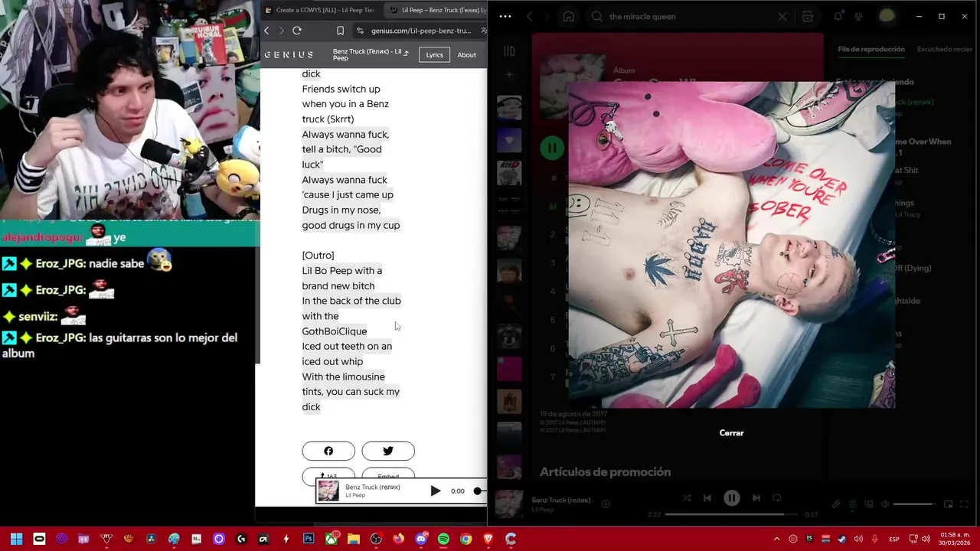Switch to the 'Fila de reproducción' tab
The height and width of the screenshot is (551, 980).
pos(871,49)
